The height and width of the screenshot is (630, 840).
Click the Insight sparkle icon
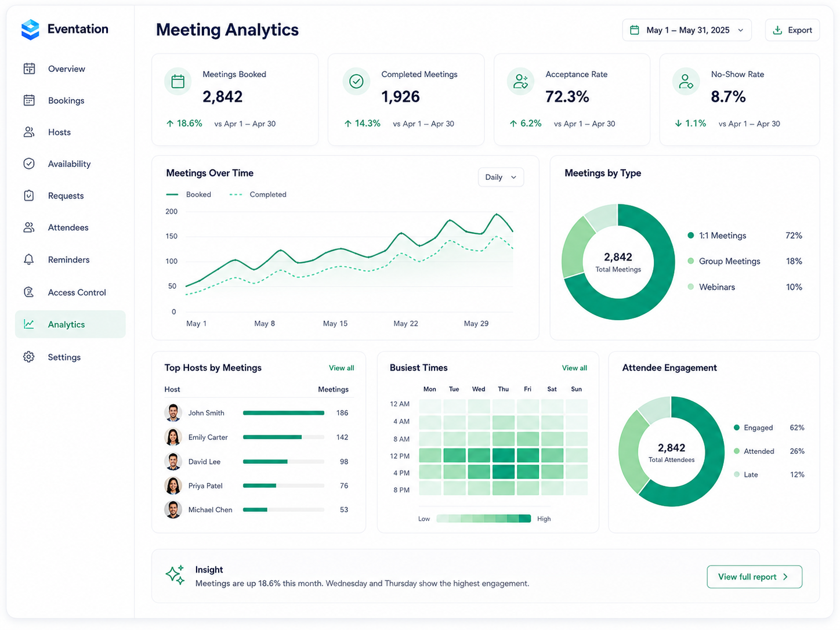[175, 575]
